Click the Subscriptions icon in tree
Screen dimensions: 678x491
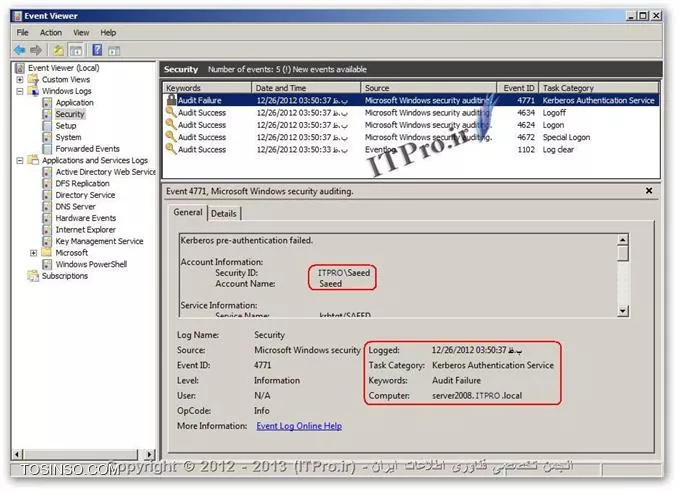point(33,276)
